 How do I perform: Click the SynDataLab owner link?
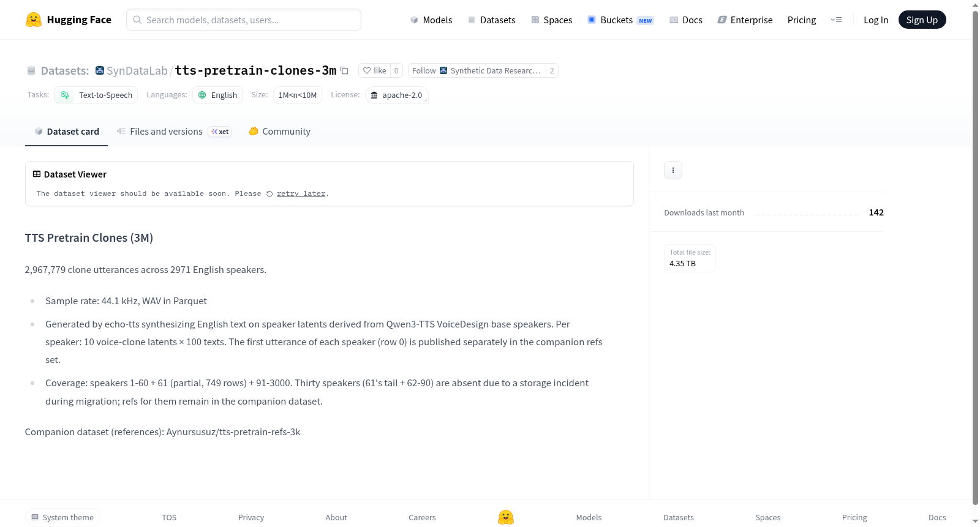pyautogui.click(x=137, y=70)
